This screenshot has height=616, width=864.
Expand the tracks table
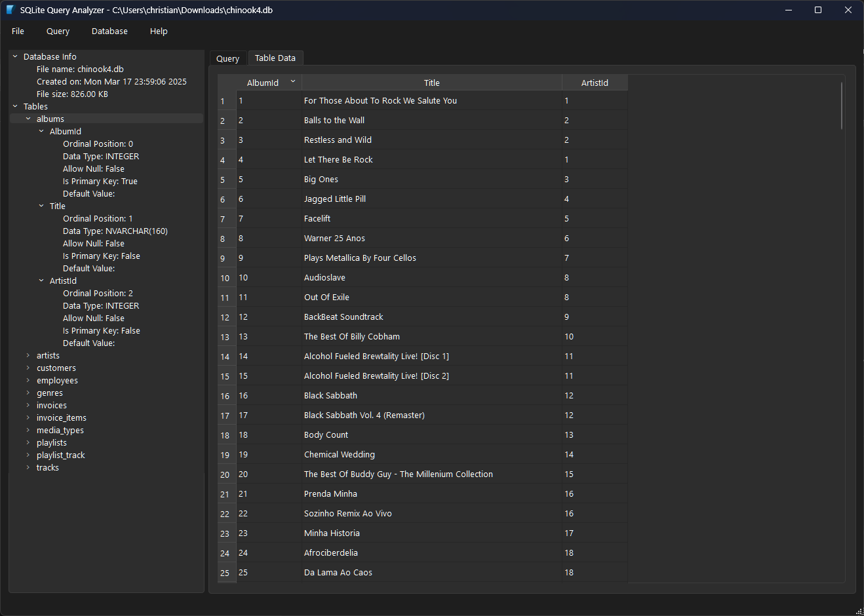(28, 467)
